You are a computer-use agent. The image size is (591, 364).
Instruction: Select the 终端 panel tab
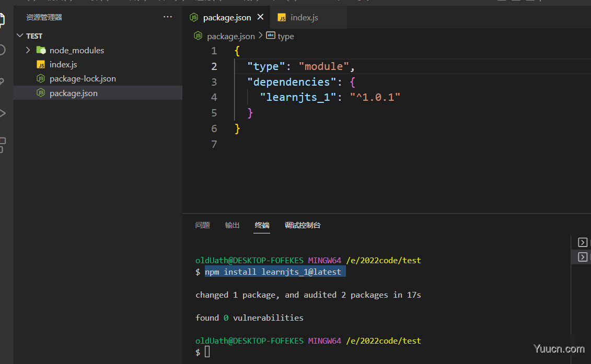262,225
